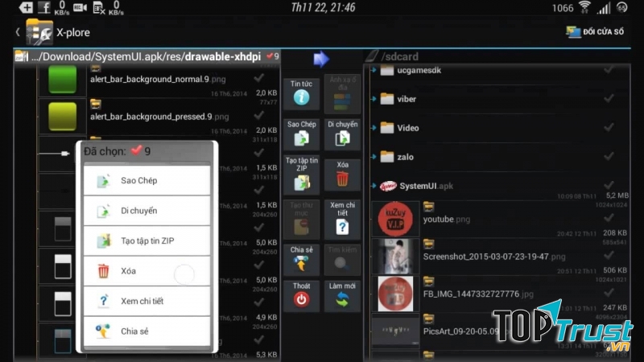The image size is (644, 362).
Task: Expand viber folder arrow
Action: click(x=374, y=99)
